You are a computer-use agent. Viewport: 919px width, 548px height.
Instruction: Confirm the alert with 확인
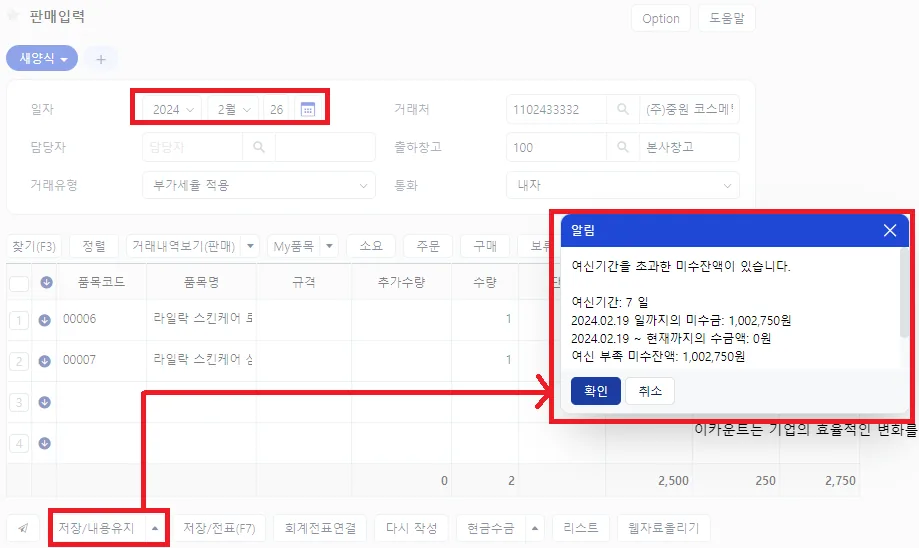[x=595, y=391]
